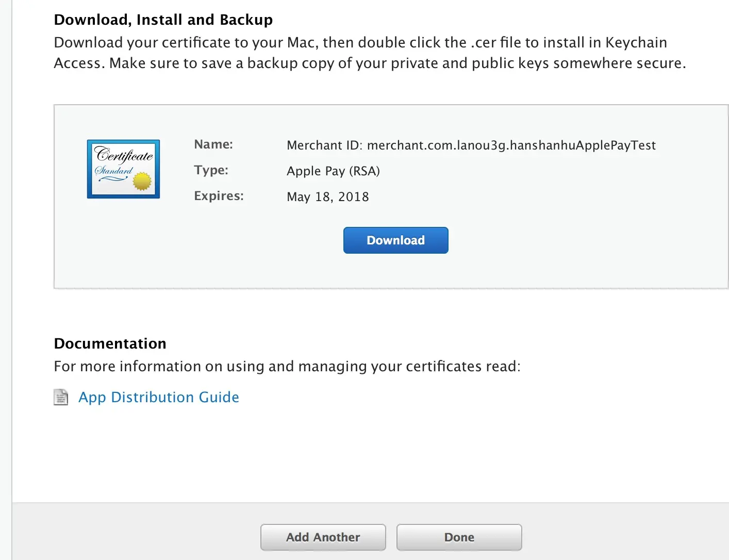This screenshot has width=729, height=560.
Task: Click the Name: field label
Action: point(213,144)
